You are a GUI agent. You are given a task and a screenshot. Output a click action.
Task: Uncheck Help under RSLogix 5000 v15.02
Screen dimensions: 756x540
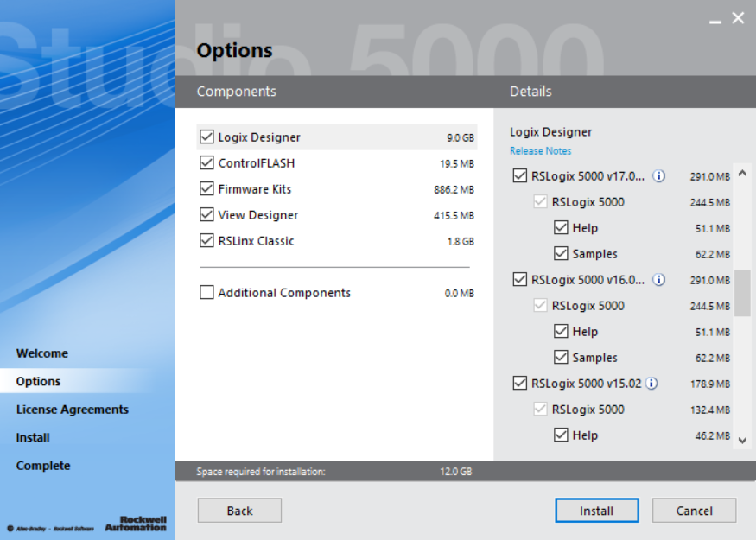click(x=561, y=435)
